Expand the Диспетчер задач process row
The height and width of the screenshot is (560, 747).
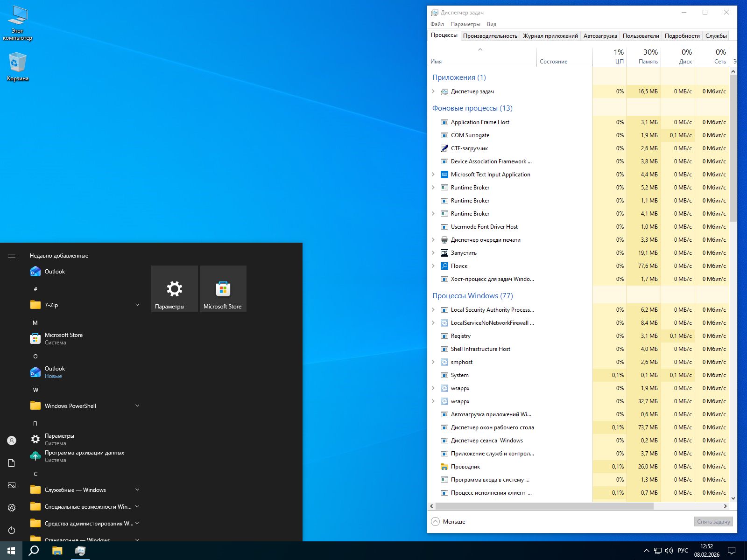433,91
